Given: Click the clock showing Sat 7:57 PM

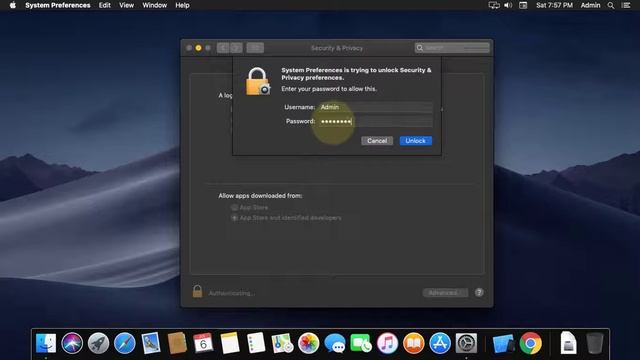Looking at the screenshot, I should click(554, 5).
